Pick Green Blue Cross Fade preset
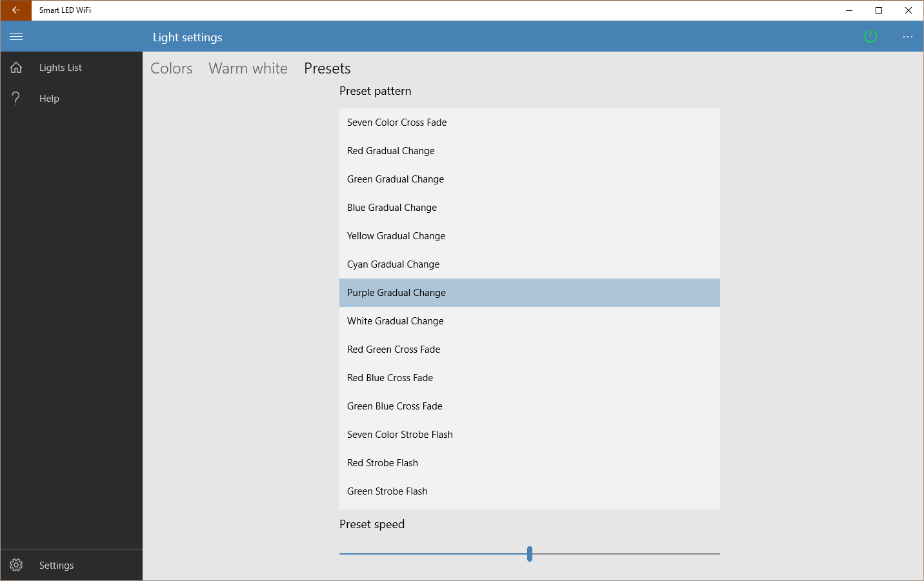This screenshot has height=581, width=924. click(x=530, y=406)
